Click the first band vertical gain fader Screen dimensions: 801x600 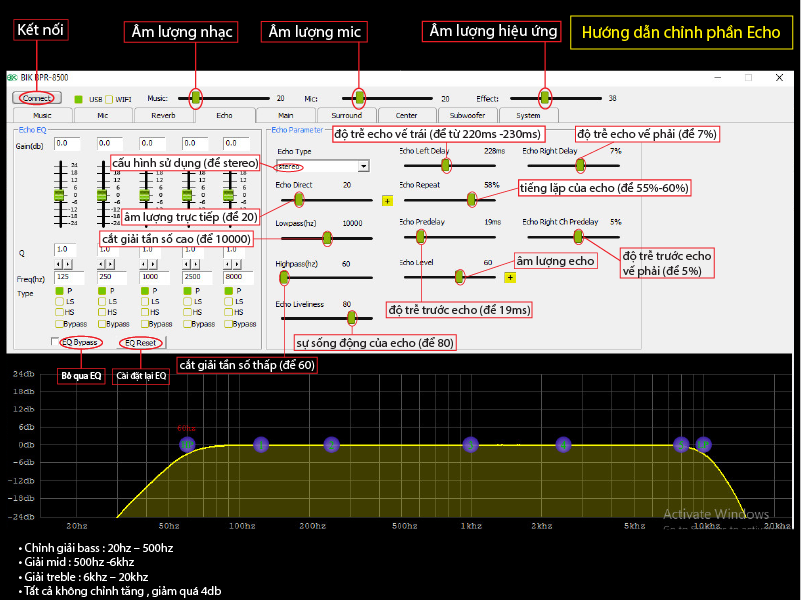59,195
